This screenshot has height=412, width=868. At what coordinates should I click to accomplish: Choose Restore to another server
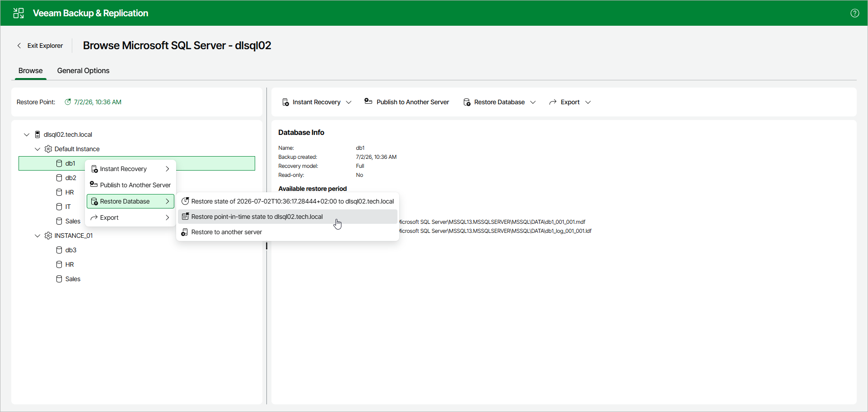(288, 232)
